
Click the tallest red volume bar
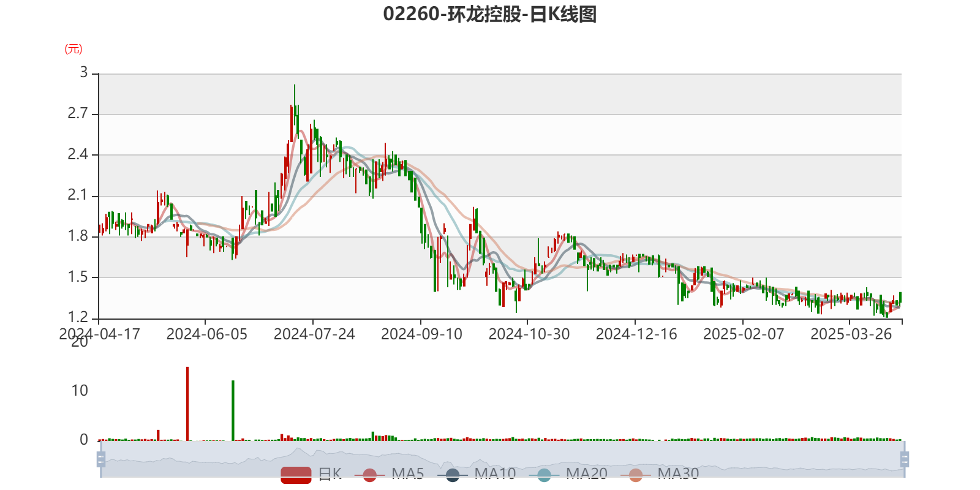187,404
